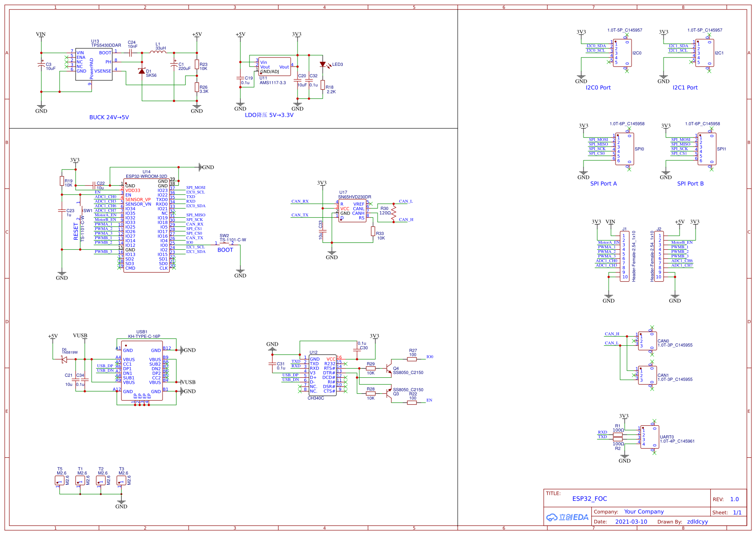This screenshot has width=756, height=535.
Task: Click the vertical 'RESET' label near SW1
Action: pos(76,231)
